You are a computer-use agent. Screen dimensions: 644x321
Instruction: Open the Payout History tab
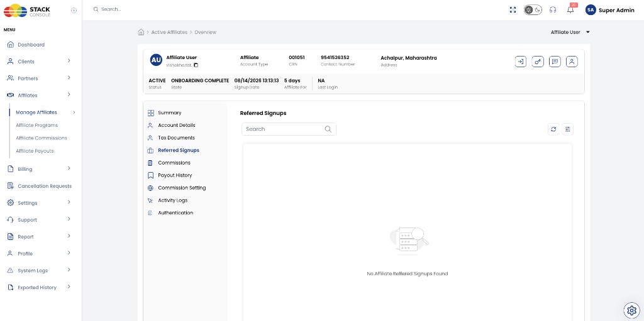[x=175, y=175]
